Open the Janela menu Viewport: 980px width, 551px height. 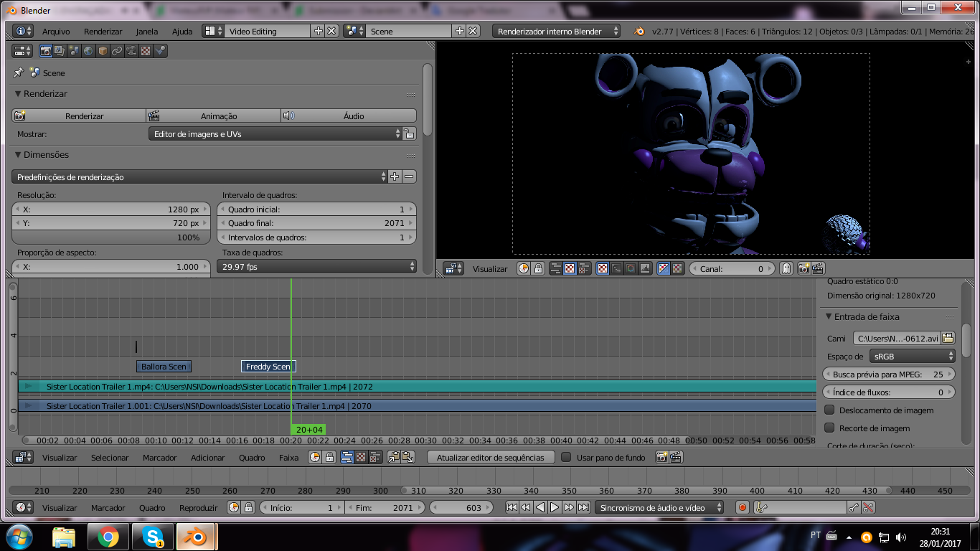147,32
